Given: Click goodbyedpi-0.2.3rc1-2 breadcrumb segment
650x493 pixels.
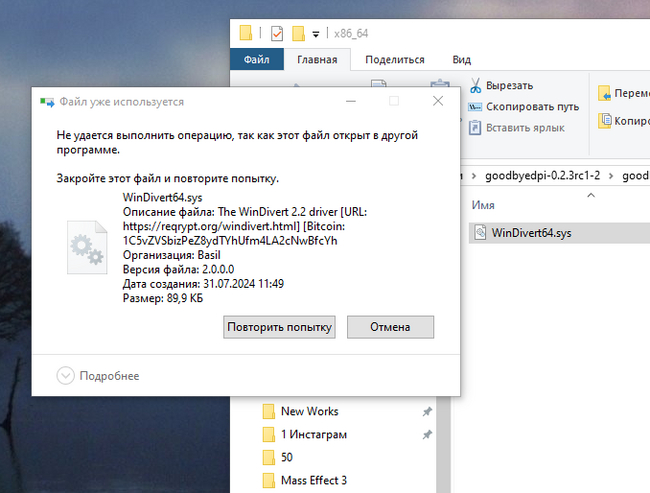Looking at the screenshot, I should 542,175.
